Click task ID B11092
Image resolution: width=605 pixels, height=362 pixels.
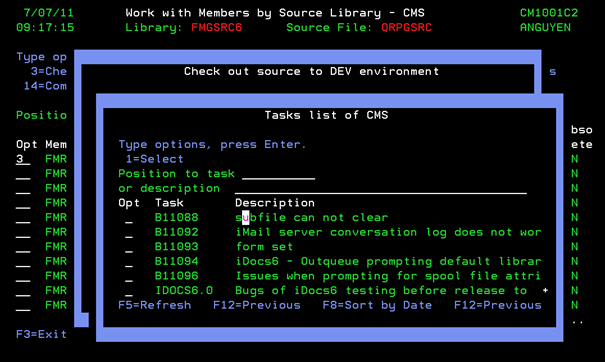176,232
